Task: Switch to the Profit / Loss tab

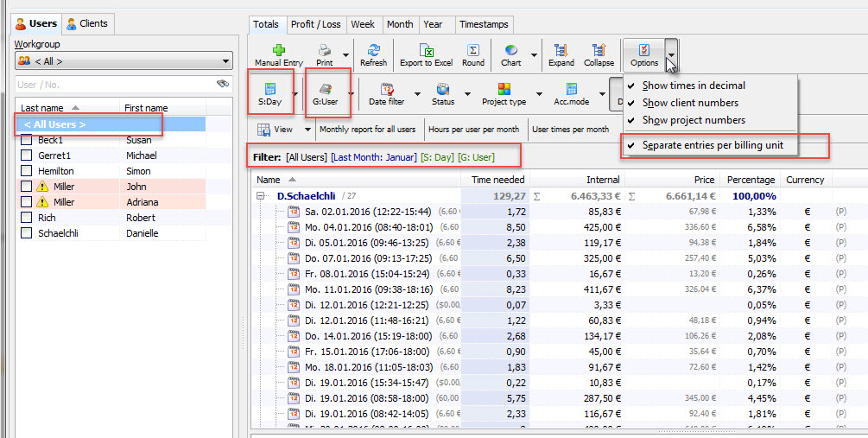Action: tap(315, 24)
